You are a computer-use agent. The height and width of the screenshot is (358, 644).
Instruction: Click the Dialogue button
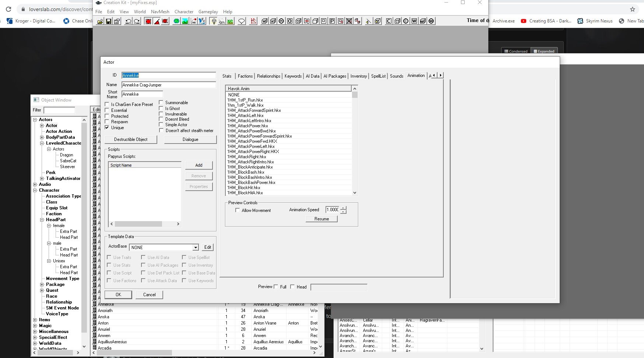pyautogui.click(x=190, y=139)
